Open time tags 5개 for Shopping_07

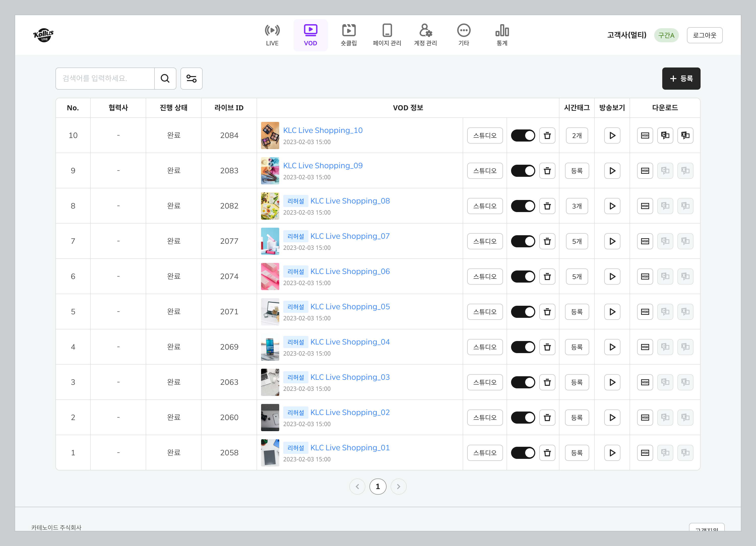coord(577,242)
